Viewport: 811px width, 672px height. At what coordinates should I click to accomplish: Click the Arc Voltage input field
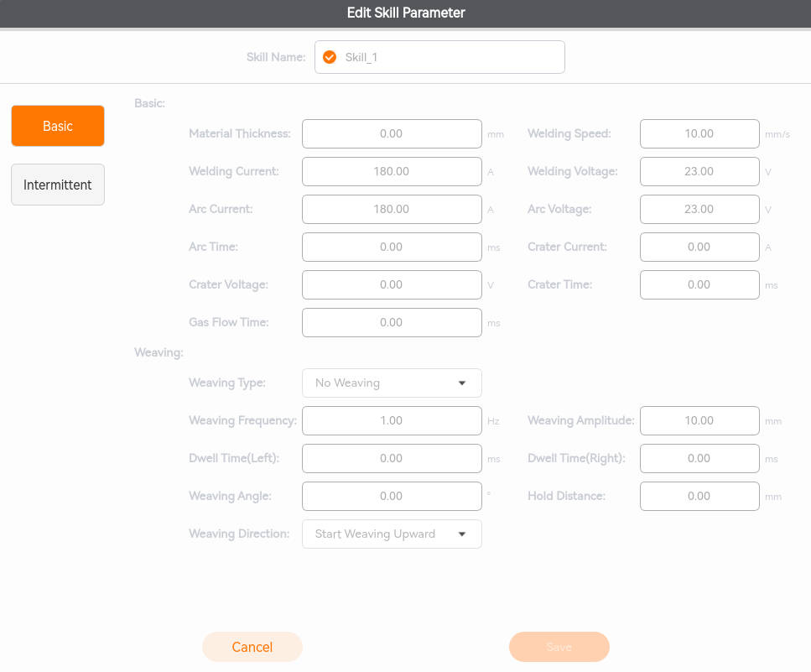click(699, 209)
